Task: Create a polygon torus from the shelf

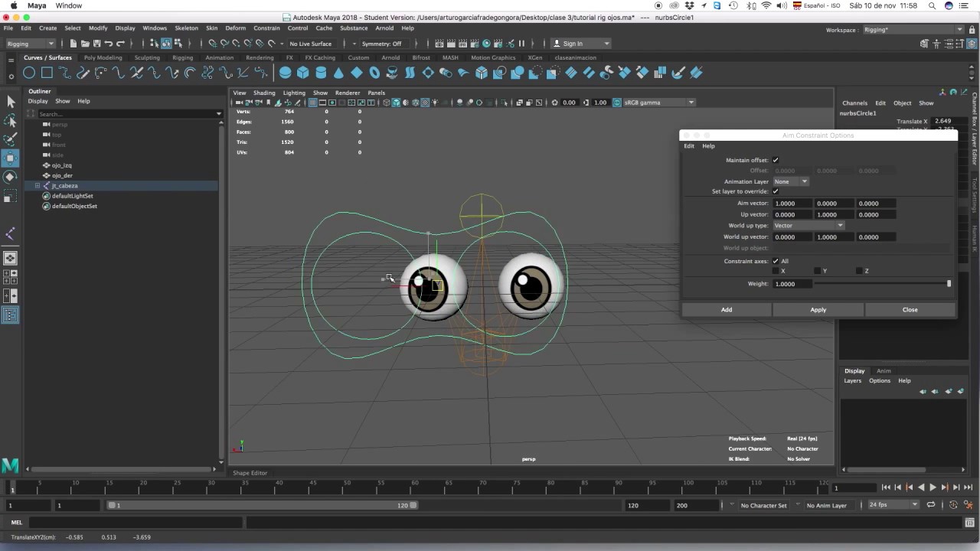Action: point(374,73)
